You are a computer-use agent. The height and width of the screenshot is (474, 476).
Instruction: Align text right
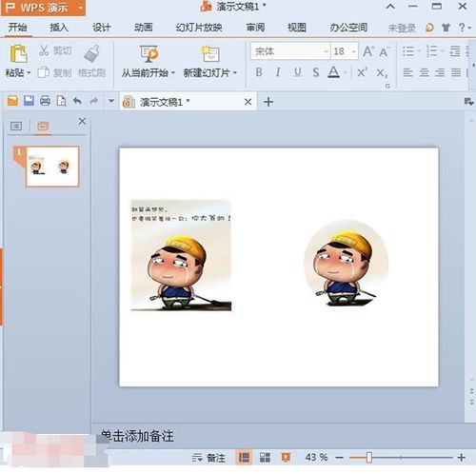point(440,72)
